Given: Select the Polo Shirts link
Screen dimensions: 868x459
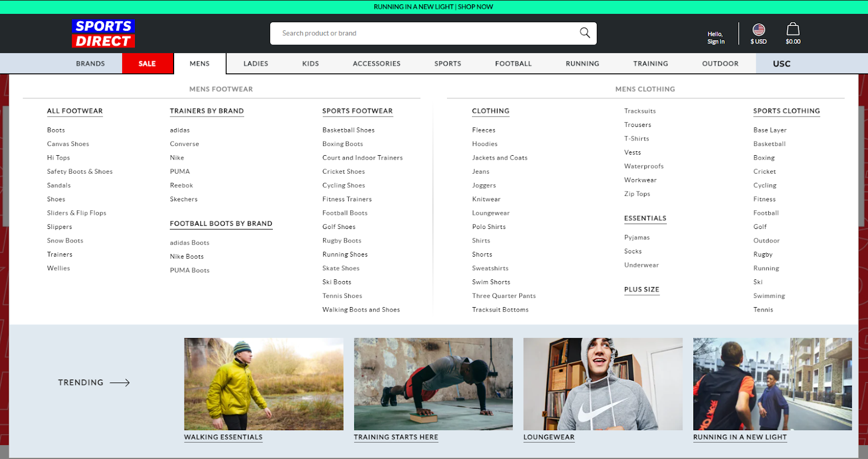Looking at the screenshot, I should [489, 227].
